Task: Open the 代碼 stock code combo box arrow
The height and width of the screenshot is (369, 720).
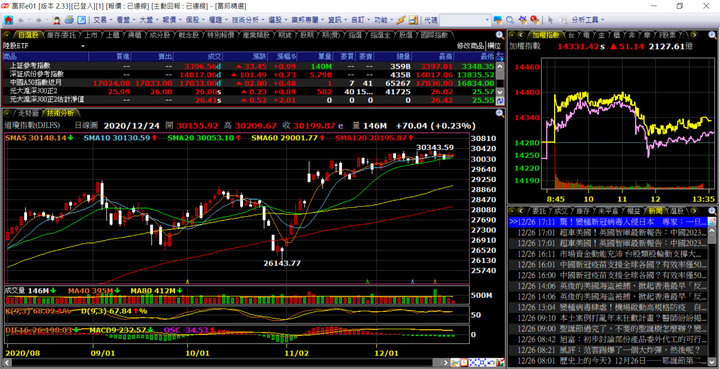Action: coord(488,20)
